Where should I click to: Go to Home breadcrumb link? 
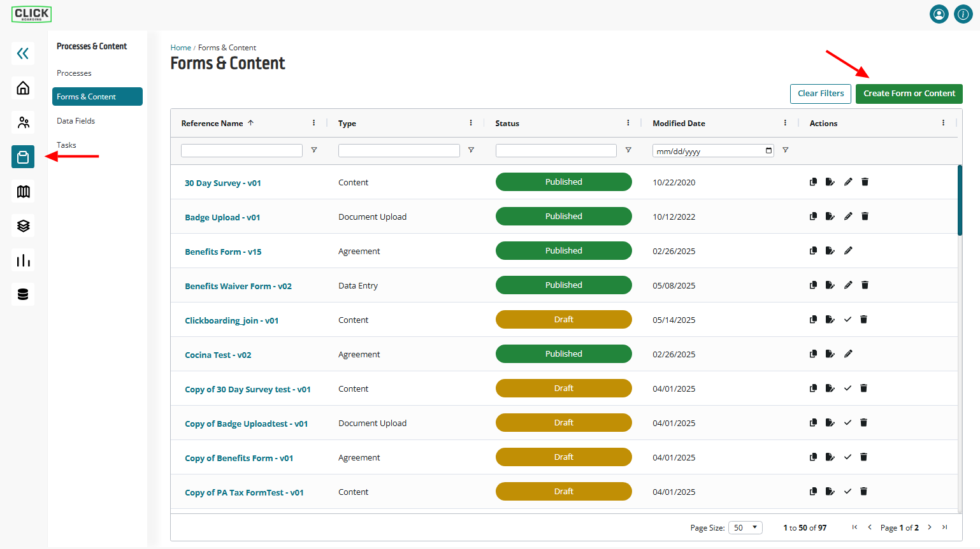(x=180, y=48)
